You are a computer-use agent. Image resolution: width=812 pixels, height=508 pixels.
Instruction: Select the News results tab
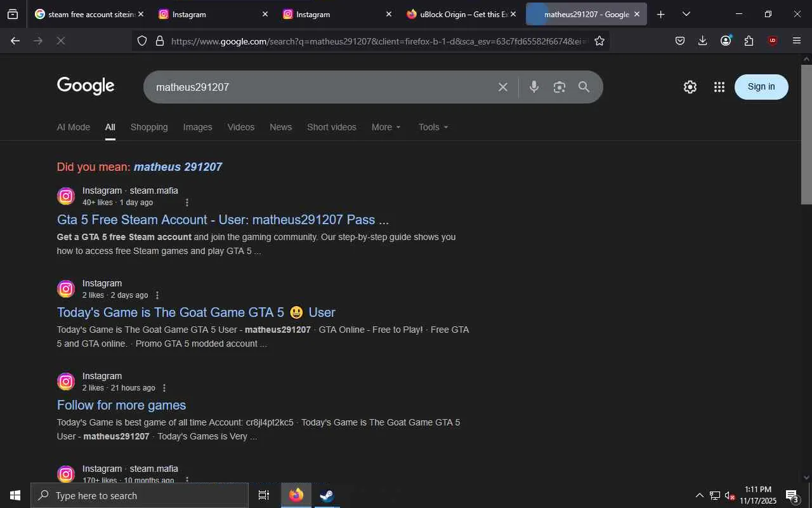click(x=280, y=127)
